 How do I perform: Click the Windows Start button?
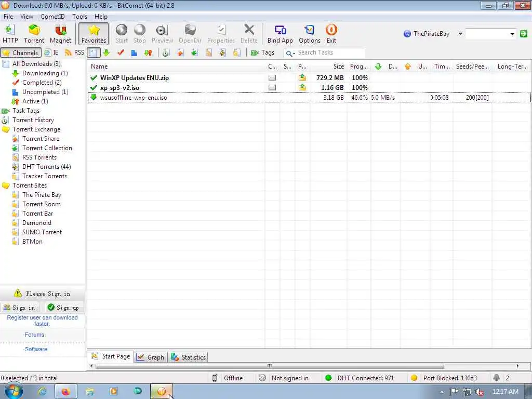coord(14,391)
